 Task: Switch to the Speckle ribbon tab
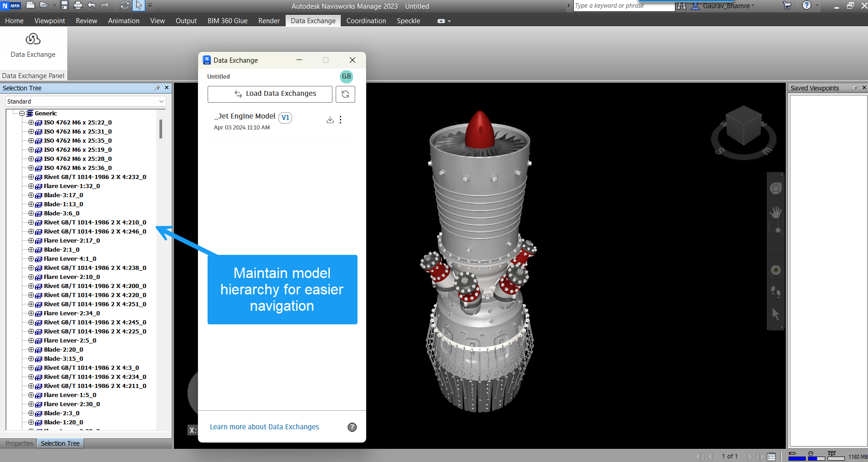tap(408, 21)
